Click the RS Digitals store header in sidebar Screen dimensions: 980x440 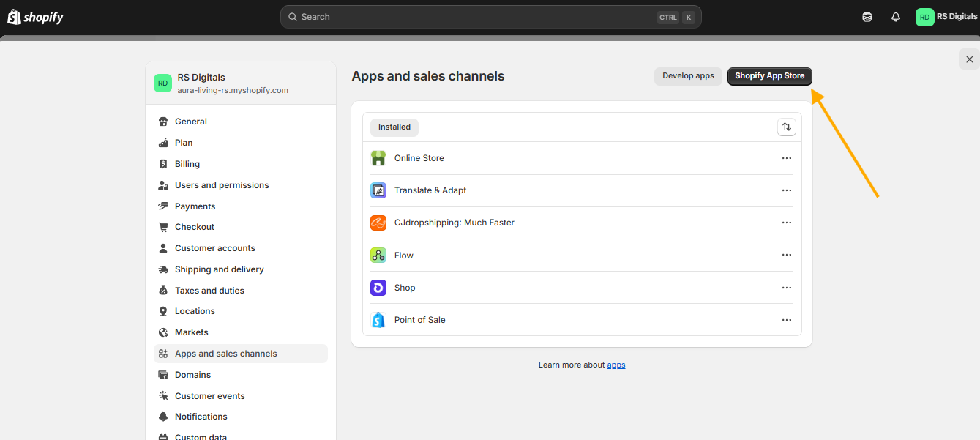(x=241, y=83)
